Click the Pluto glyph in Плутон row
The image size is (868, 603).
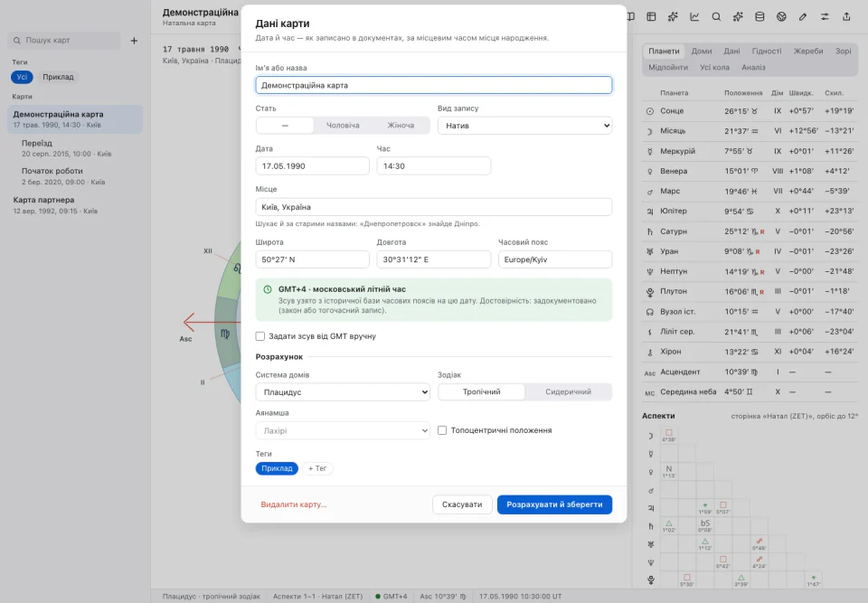(x=650, y=292)
